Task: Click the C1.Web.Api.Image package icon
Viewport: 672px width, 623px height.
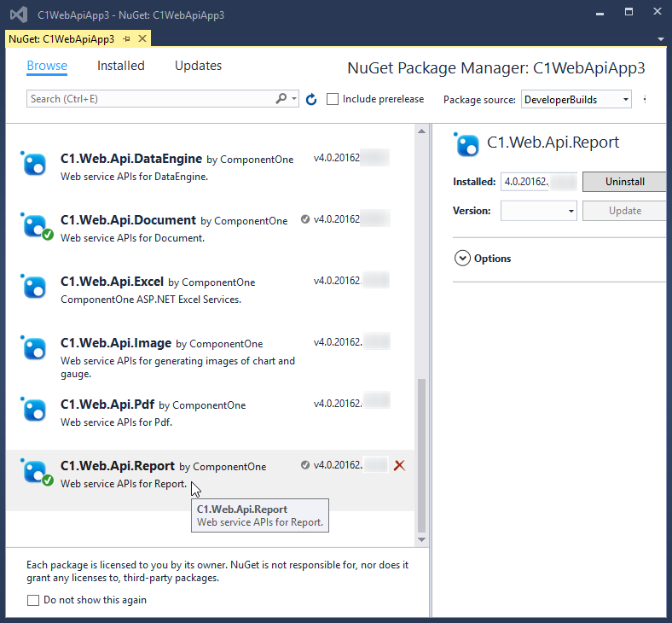Action: point(34,348)
